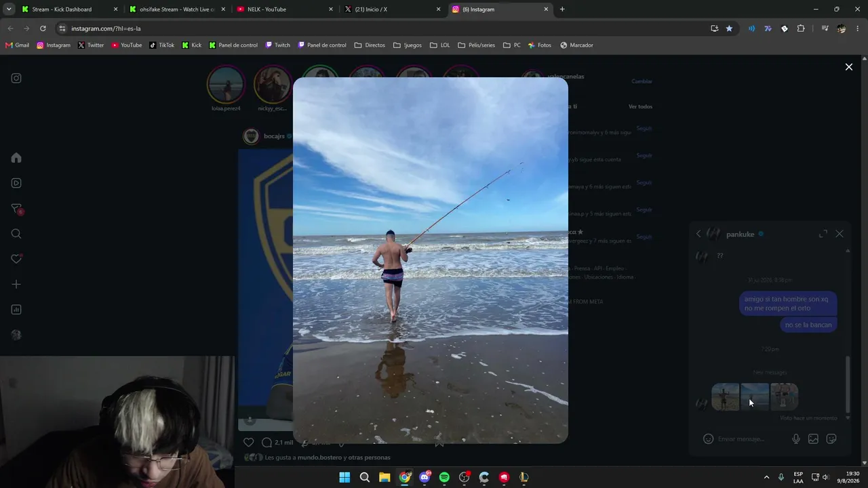Image resolution: width=868 pixels, height=488 pixels.
Task: Open the Chrome three-dot menu
Action: pos(858,28)
